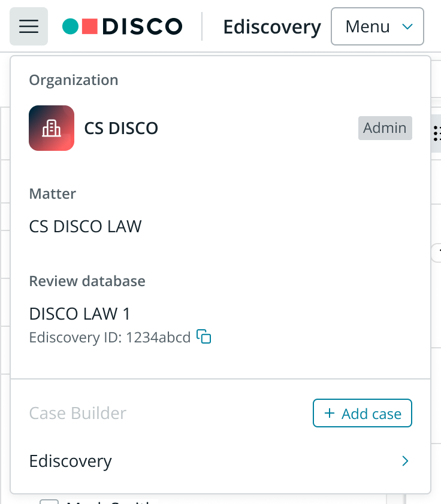Expand the Menu dropdown
The image size is (441, 504).
tap(377, 26)
